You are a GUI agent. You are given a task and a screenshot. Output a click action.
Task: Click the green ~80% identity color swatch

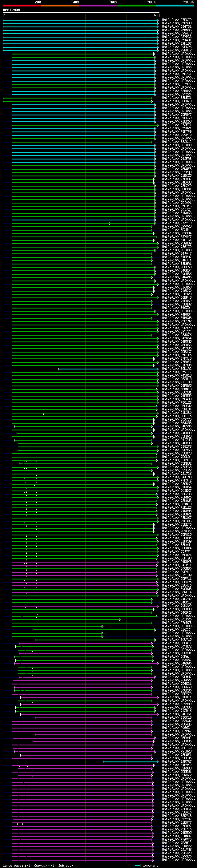137,6
